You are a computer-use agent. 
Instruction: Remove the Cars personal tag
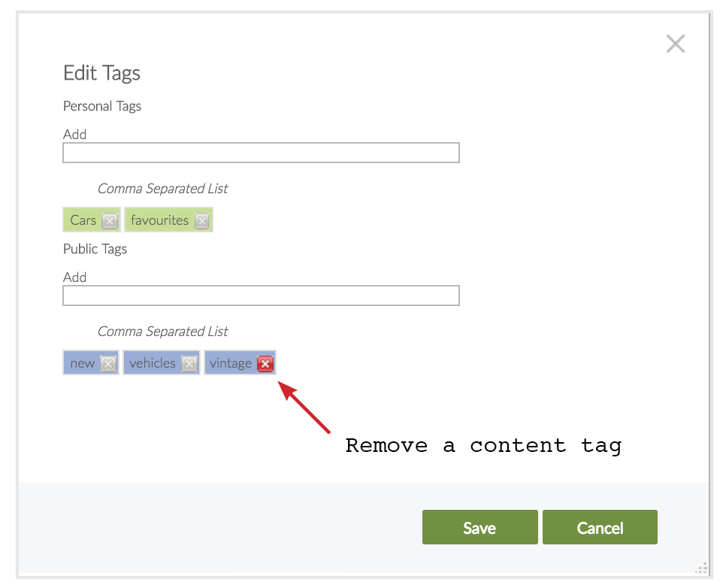(110, 221)
